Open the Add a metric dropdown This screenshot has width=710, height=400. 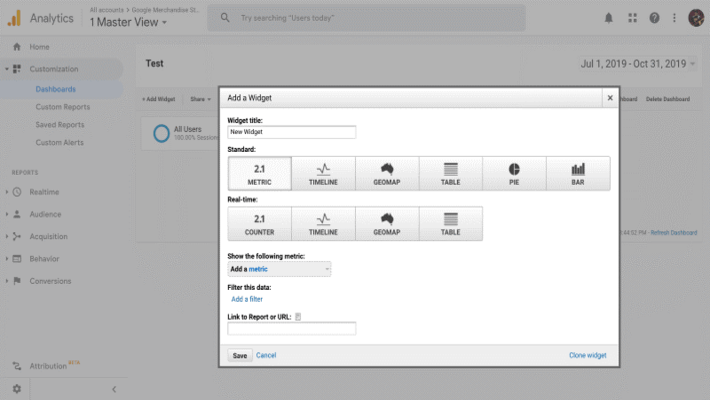click(x=279, y=269)
